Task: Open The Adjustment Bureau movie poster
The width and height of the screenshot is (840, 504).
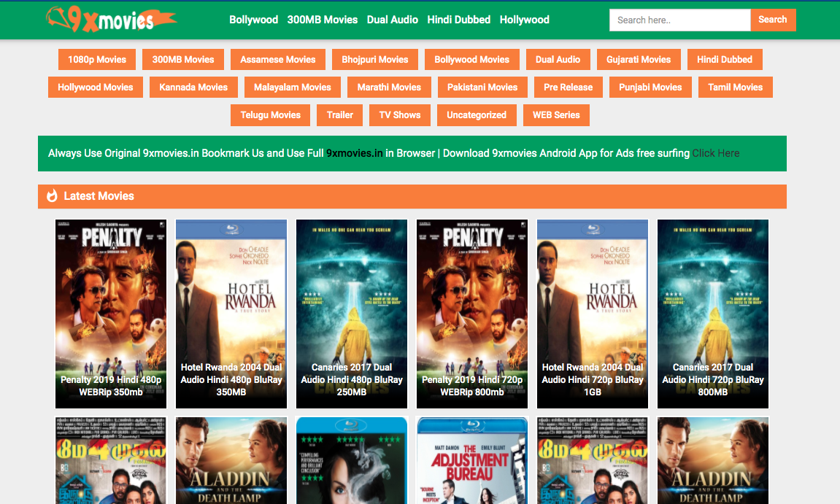Action: click(x=472, y=461)
